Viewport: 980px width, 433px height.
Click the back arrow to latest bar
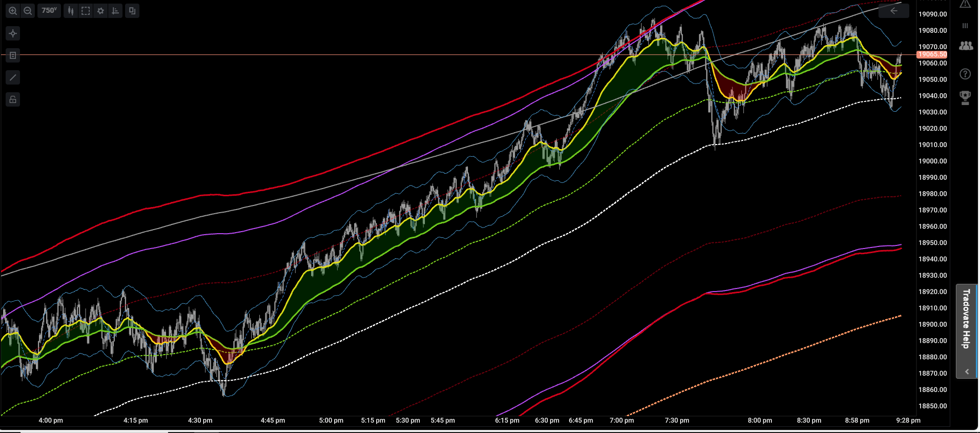coord(893,11)
